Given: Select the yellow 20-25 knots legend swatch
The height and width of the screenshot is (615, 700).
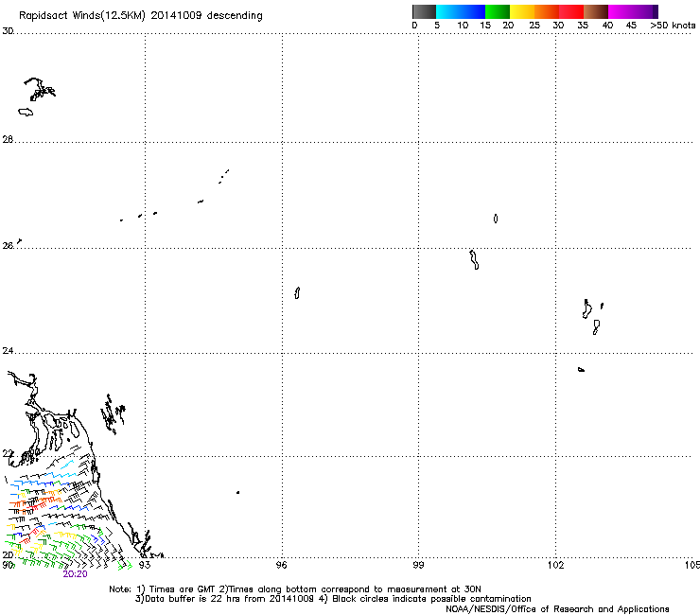Looking at the screenshot, I should 522,11.
